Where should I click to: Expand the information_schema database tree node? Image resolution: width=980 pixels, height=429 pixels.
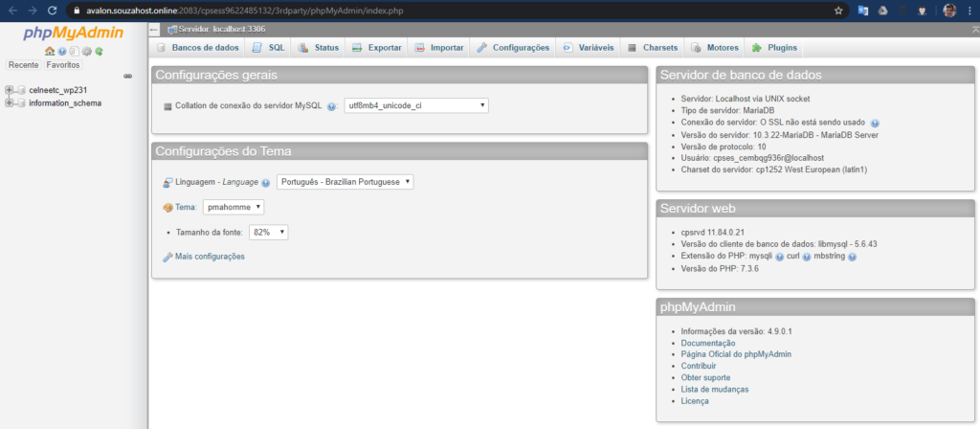coord(9,103)
